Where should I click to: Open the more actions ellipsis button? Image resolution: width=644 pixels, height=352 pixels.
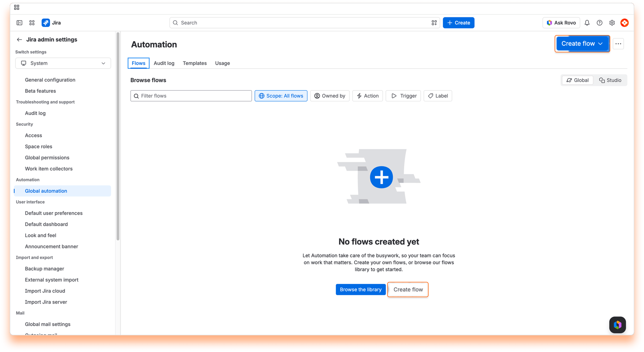618,44
